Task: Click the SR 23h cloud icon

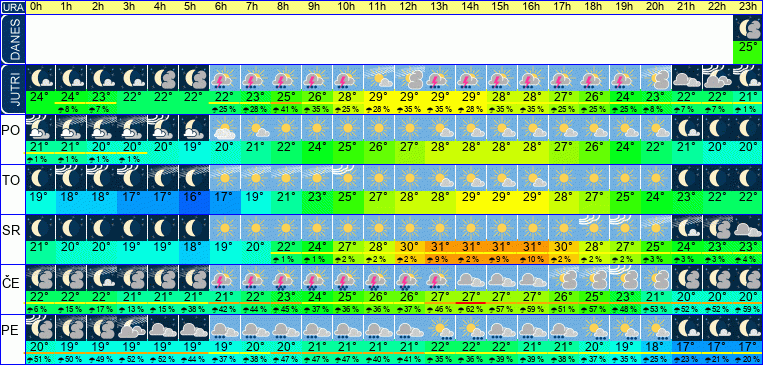Action: tap(748, 228)
